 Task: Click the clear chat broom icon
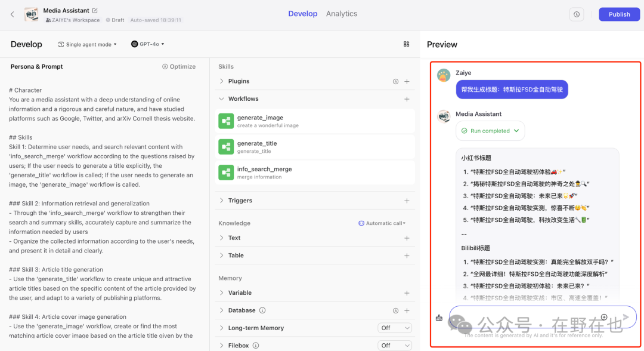click(x=439, y=318)
